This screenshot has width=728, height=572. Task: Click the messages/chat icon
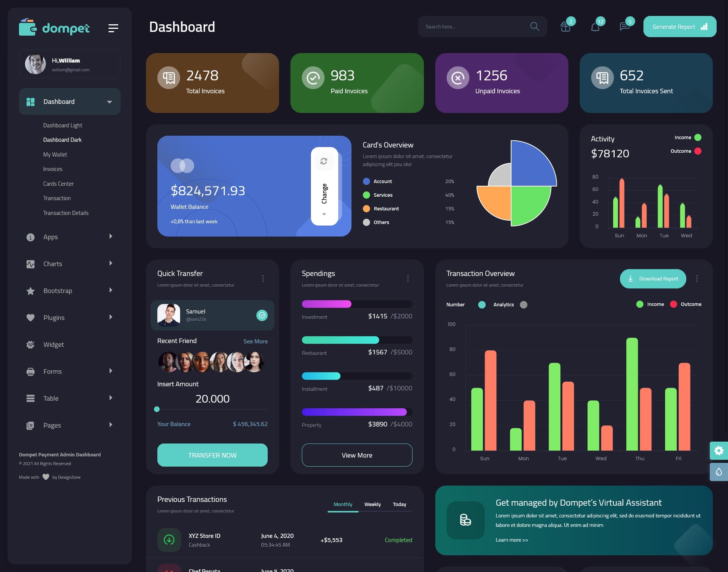pos(624,26)
